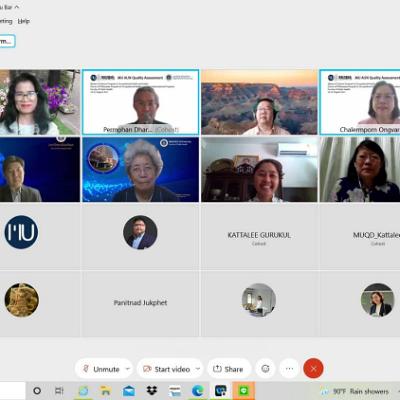Open audio options arrow beside Unmute
This screenshot has height=400, width=400.
tap(128, 369)
